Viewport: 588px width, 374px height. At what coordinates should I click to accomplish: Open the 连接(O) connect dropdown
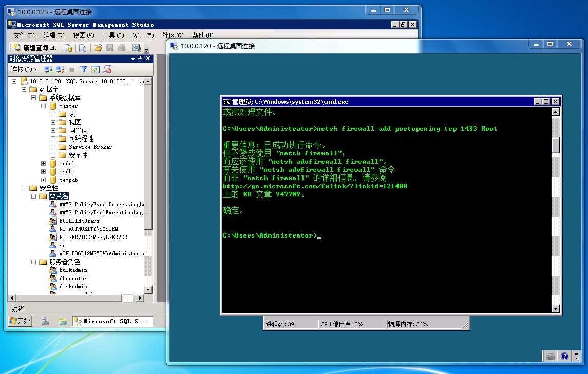point(24,69)
